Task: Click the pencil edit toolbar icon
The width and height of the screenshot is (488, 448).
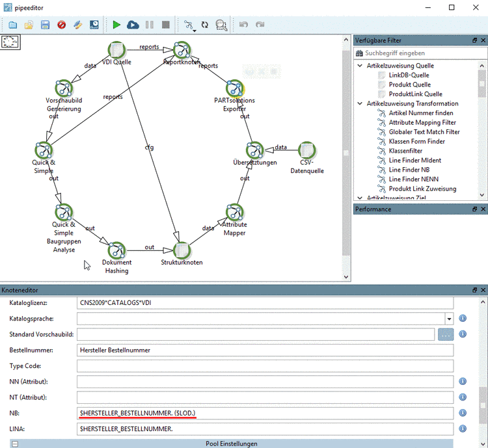Action: 78,25
